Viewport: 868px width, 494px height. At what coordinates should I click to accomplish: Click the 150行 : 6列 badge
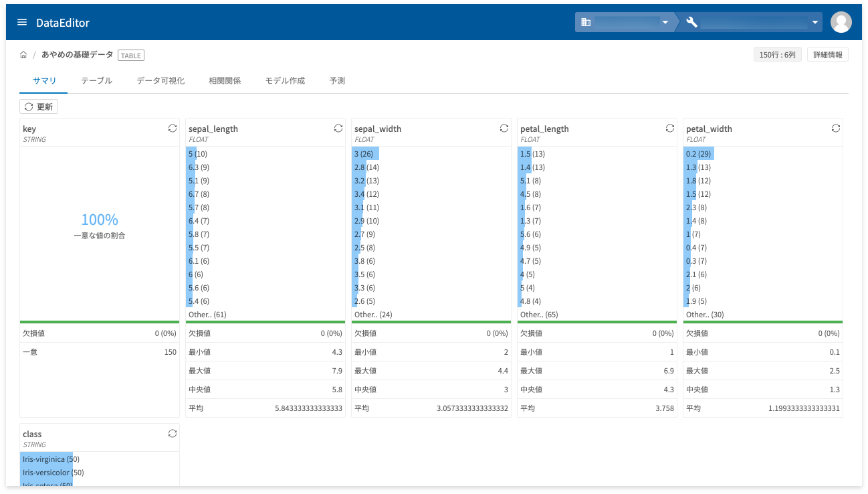click(777, 55)
